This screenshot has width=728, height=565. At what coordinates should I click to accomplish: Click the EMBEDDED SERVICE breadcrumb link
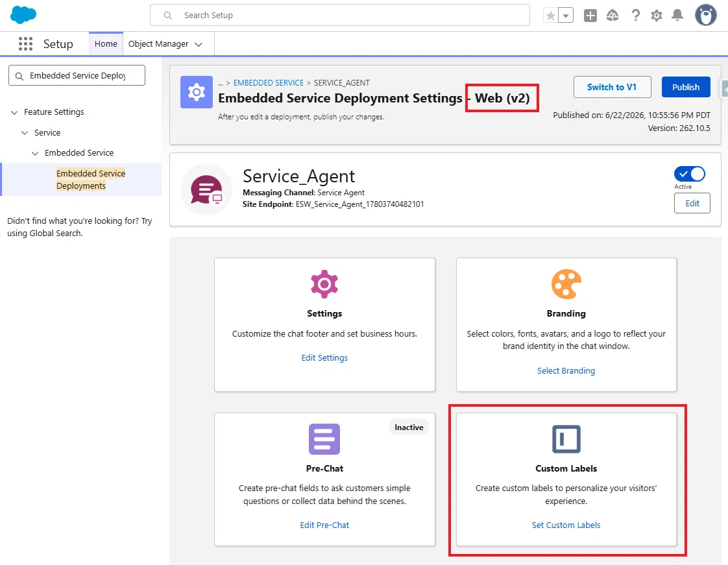point(269,82)
